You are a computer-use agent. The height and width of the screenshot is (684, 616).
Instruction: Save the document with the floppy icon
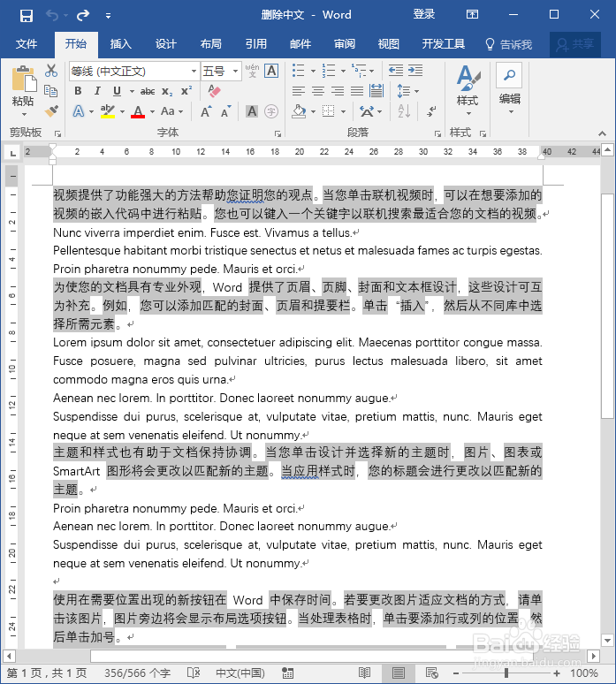tap(27, 16)
